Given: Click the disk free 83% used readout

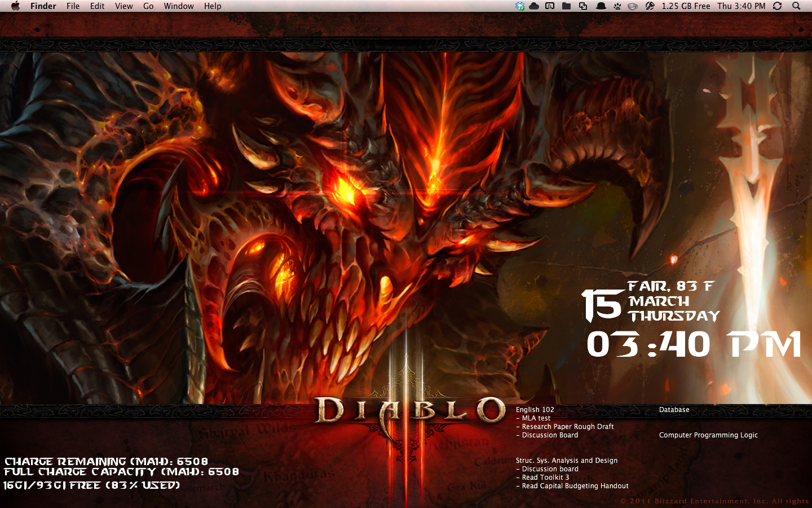Looking at the screenshot, I should (x=91, y=485).
